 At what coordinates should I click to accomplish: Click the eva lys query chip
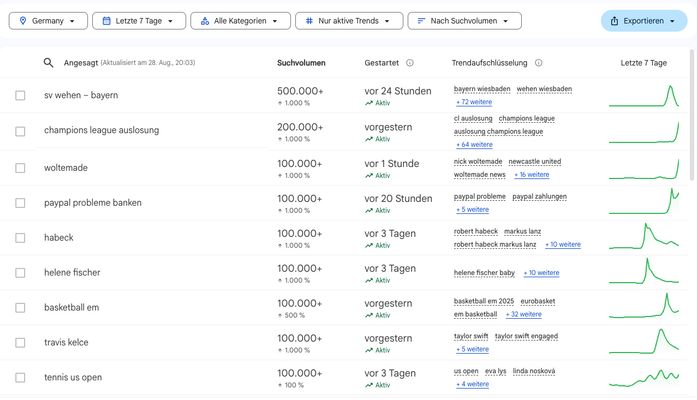pyautogui.click(x=495, y=371)
